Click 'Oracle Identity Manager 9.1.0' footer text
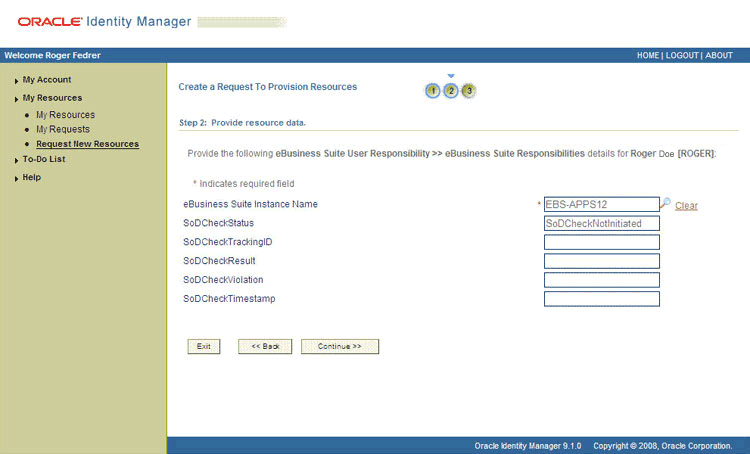Image resolution: width=750 pixels, height=454 pixels. (528, 446)
